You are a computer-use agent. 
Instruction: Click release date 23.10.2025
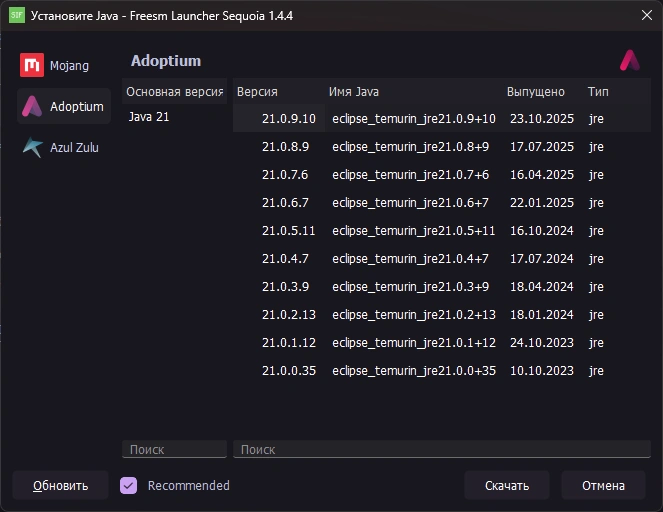[x=542, y=118]
